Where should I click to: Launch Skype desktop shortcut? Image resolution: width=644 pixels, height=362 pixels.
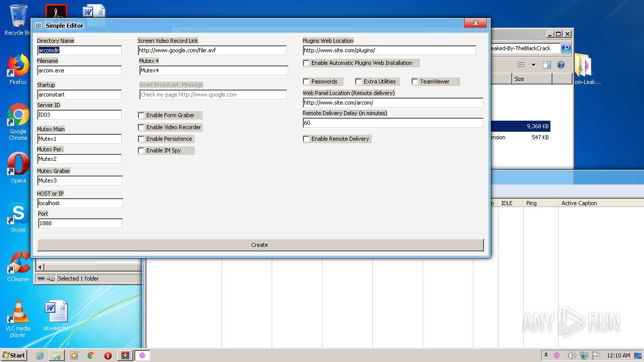coord(18,218)
